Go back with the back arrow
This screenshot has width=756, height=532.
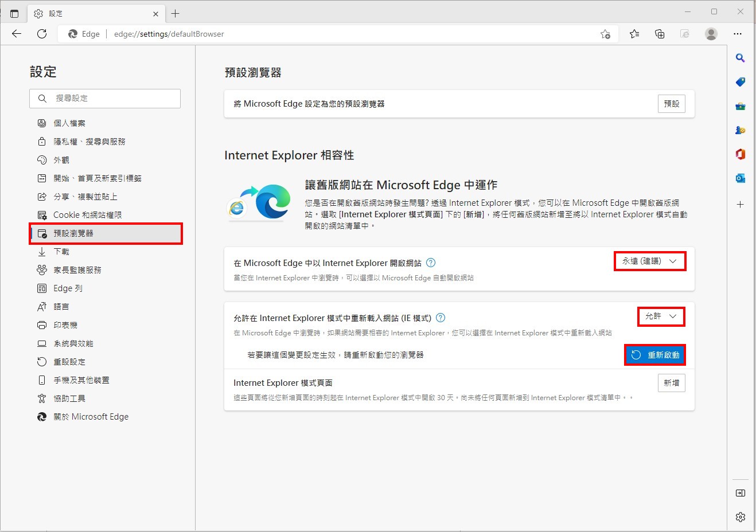click(17, 34)
